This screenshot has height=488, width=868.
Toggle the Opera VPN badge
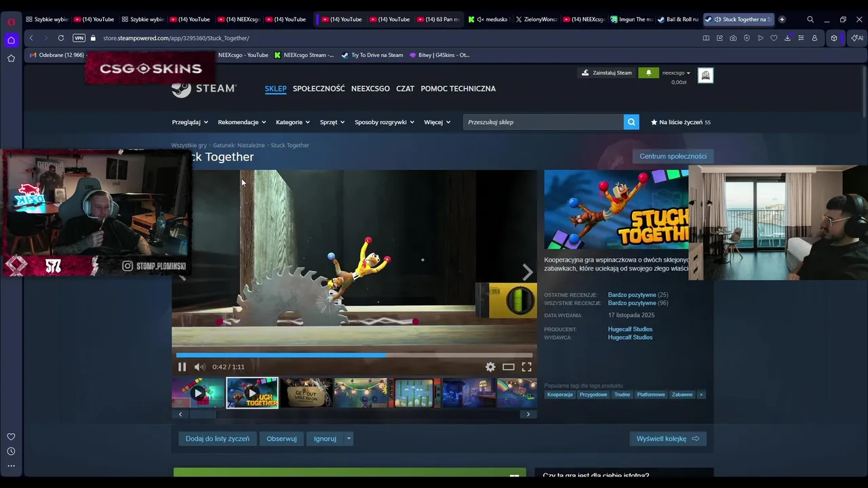tap(79, 38)
